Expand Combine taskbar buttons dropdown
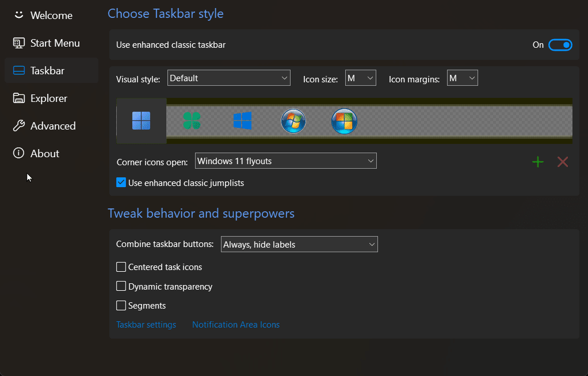 [x=299, y=244]
